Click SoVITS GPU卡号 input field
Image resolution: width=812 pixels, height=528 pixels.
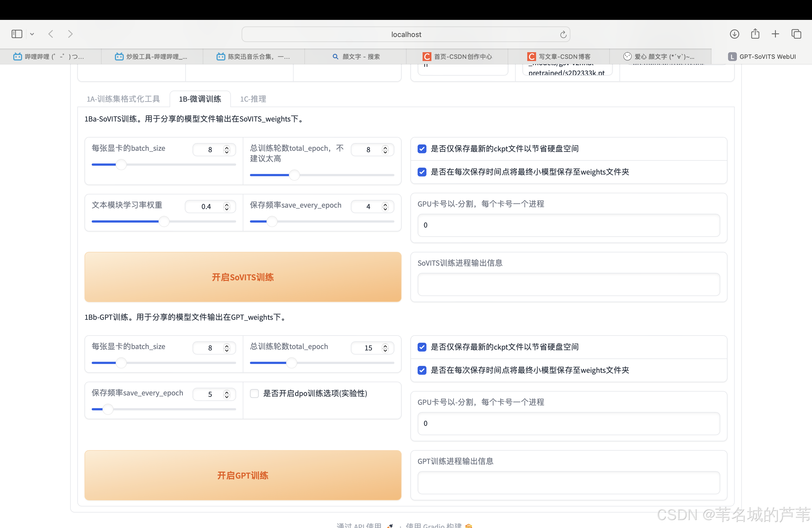(568, 225)
